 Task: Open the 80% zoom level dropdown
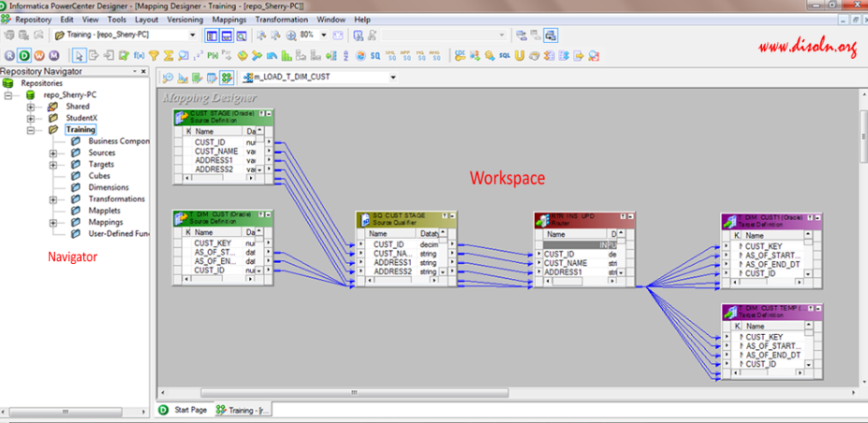pyautogui.click(x=324, y=35)
